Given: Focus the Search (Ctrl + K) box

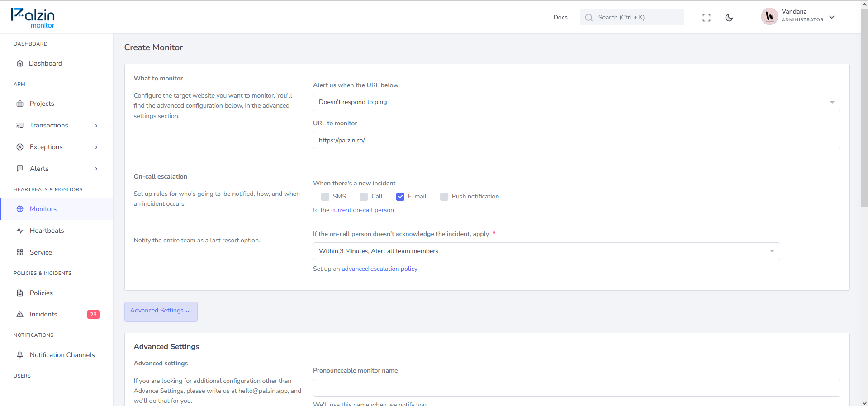Looking at the screenshot, I should (x=632, y=17).
